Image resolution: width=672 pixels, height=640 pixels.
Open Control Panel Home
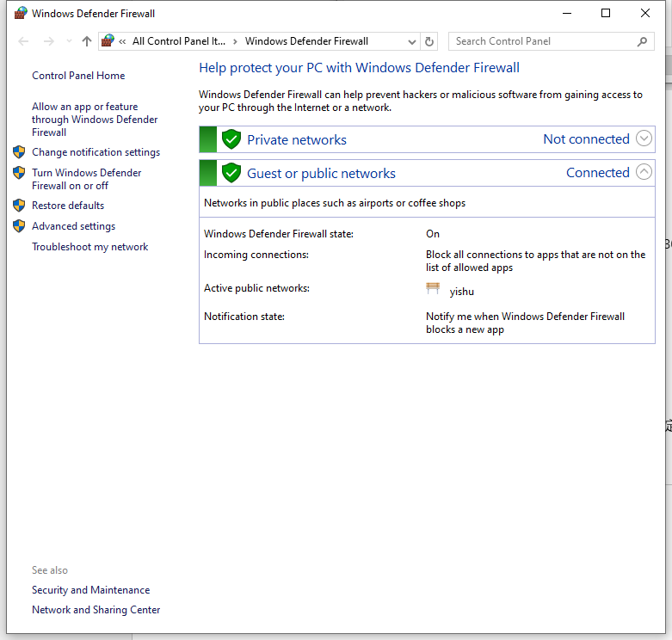pos(78,76)
